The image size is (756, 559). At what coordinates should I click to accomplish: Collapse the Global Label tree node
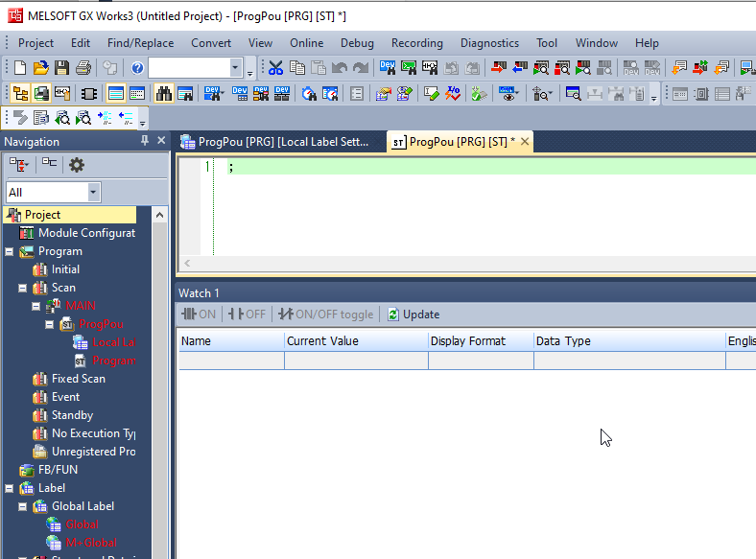point(23,506)
